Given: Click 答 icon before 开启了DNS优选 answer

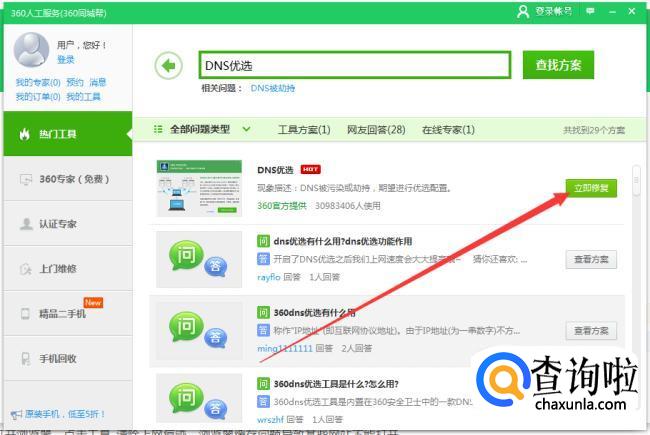Looking at the screenshot, I should (x=263, y=259).
